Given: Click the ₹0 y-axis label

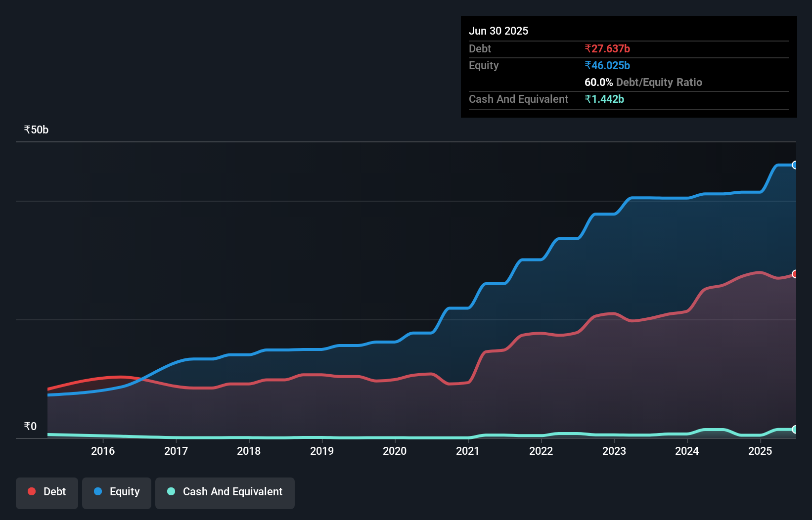Looking at the screenshot, I should (30, 426).
